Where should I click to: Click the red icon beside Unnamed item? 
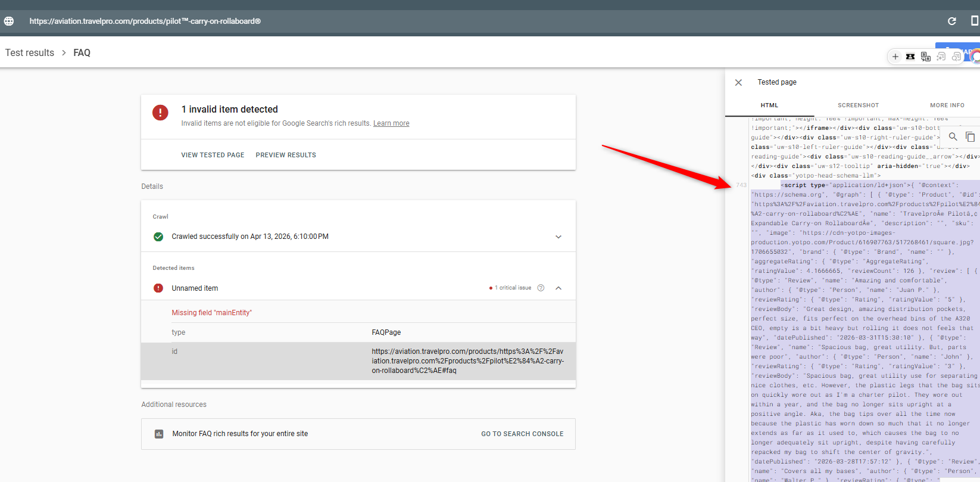[x=158, y=288]
